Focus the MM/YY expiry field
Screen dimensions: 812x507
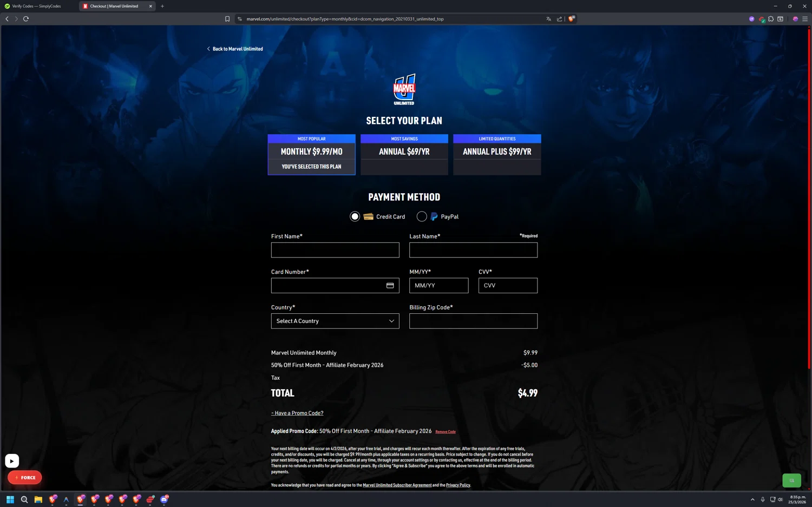[x=439, y=286]
